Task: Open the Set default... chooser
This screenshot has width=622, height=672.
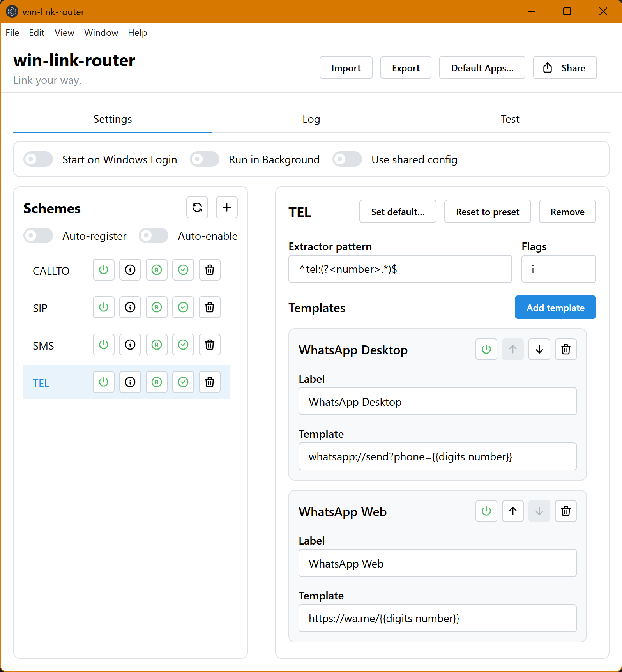Action: (398, 212)
